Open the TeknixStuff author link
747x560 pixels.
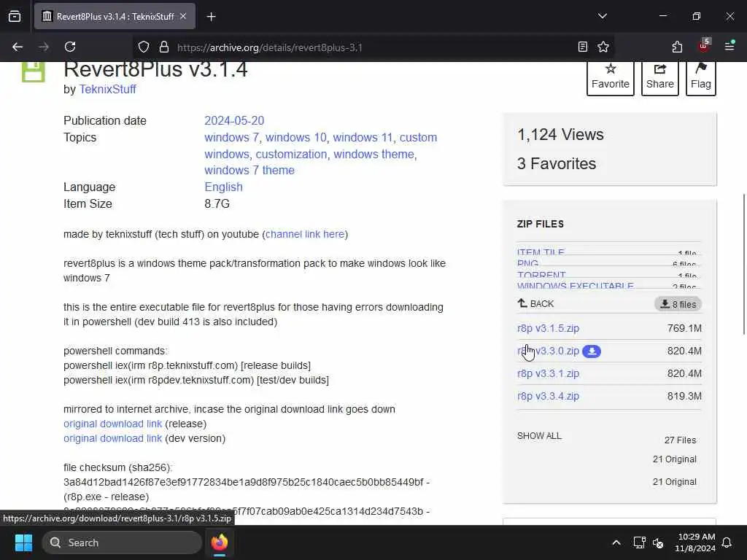pos(107,89)
